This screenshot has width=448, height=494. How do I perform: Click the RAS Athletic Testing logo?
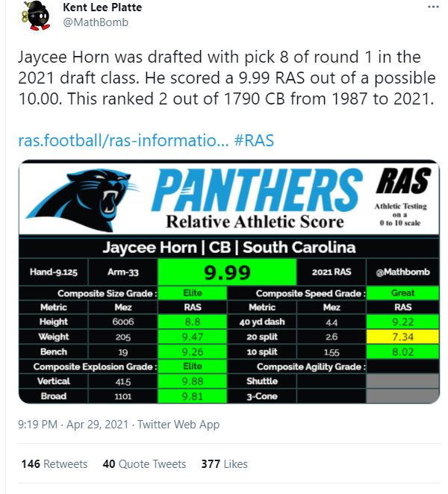pyautogui.click(x=402, y=196)
